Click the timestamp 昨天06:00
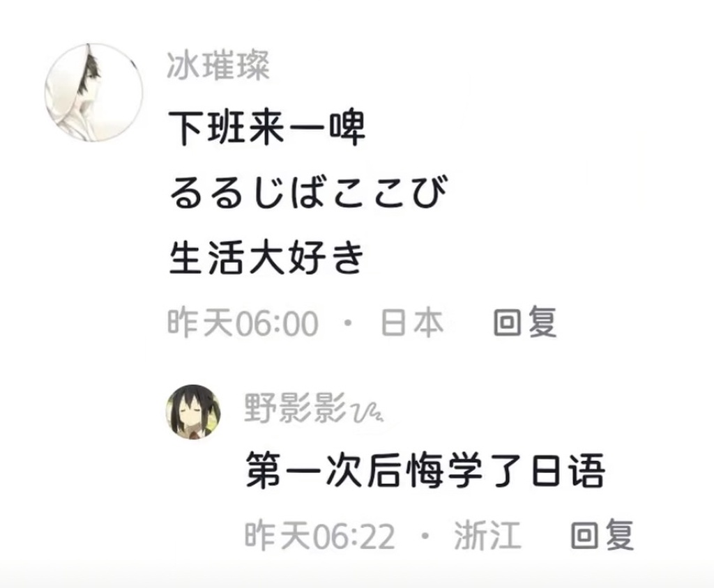The height and width of the screenshot is (588, 714). [x=243, y=323]
